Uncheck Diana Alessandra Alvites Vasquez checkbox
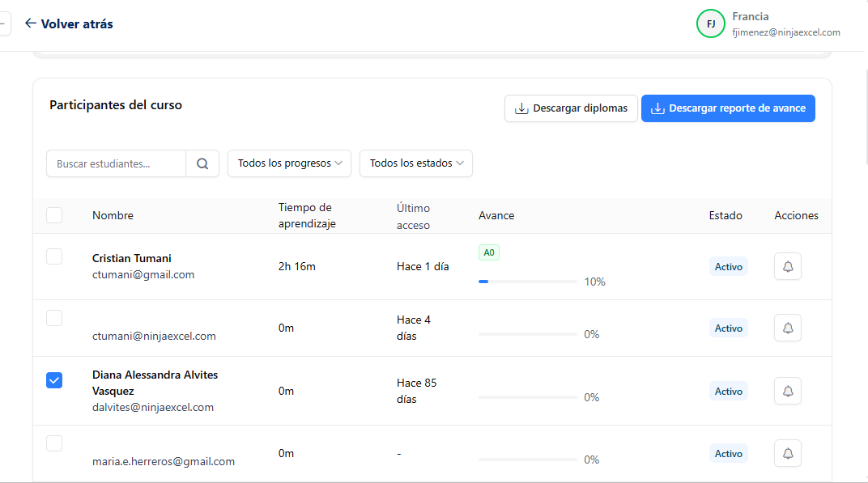Screen dimensions: 868x483 pyautogui.click(x=54, y=380)
